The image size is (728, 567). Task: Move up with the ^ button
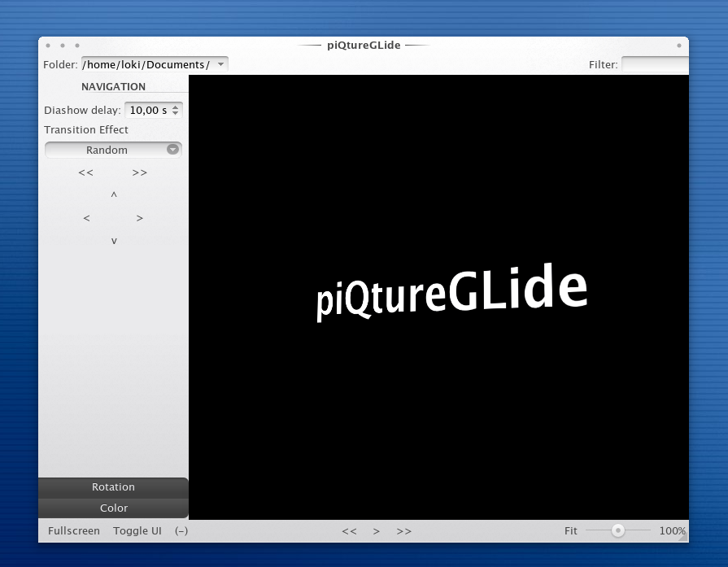pos(114,195)
